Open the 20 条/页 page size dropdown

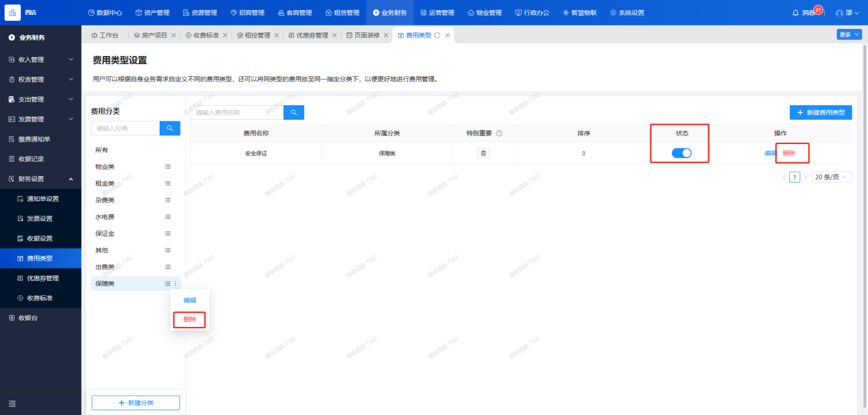[832, 177]
